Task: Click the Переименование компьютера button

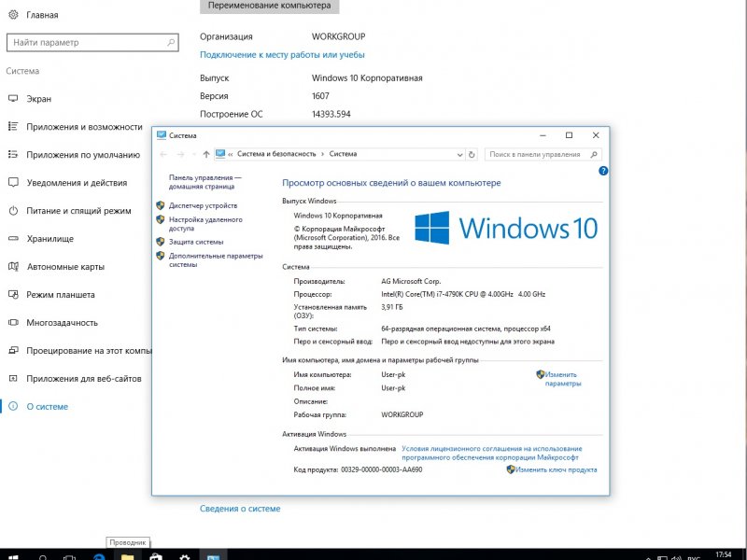Action: click(x=269, y=7)
